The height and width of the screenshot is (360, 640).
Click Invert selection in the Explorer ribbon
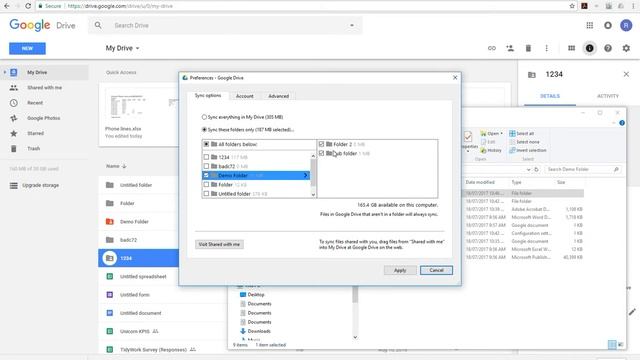pyautogui.click(x=528, y=150)
